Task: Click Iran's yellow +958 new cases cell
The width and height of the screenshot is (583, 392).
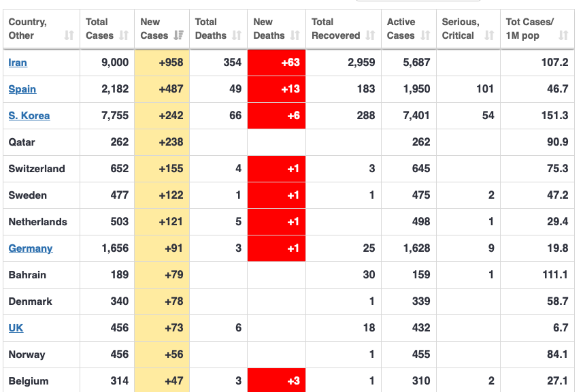Action: 162,63
